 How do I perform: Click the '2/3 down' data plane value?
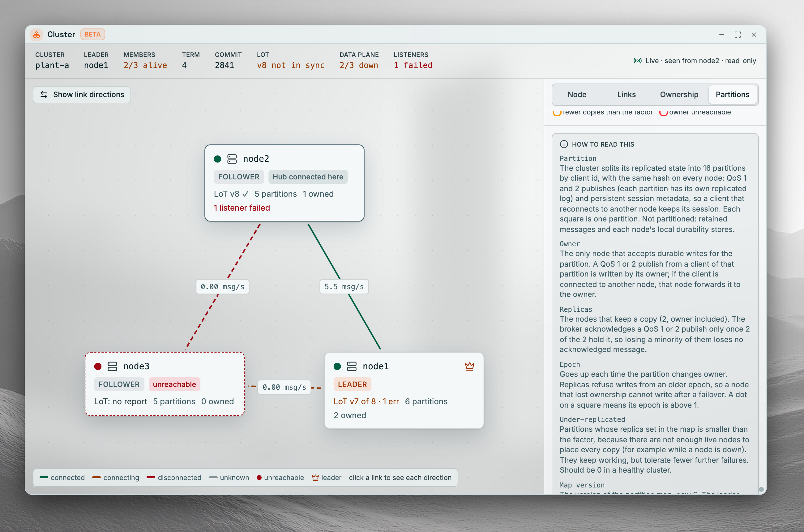click(359, 65)
